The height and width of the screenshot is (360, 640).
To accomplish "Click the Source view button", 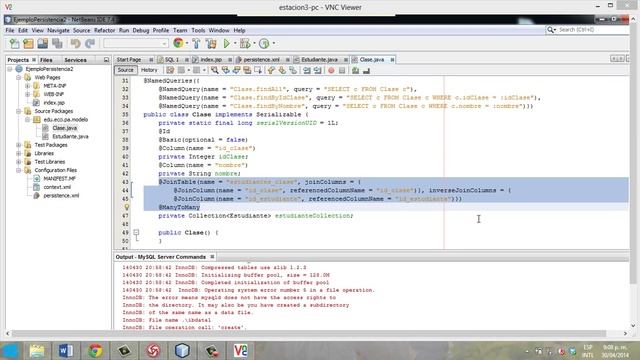I will click(x=126, y=70).
